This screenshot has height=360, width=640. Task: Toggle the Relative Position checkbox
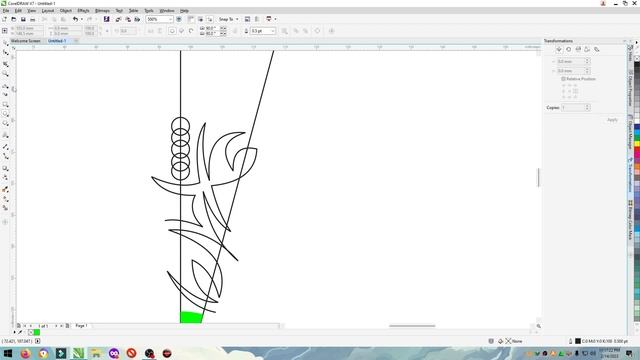(563, 79)
